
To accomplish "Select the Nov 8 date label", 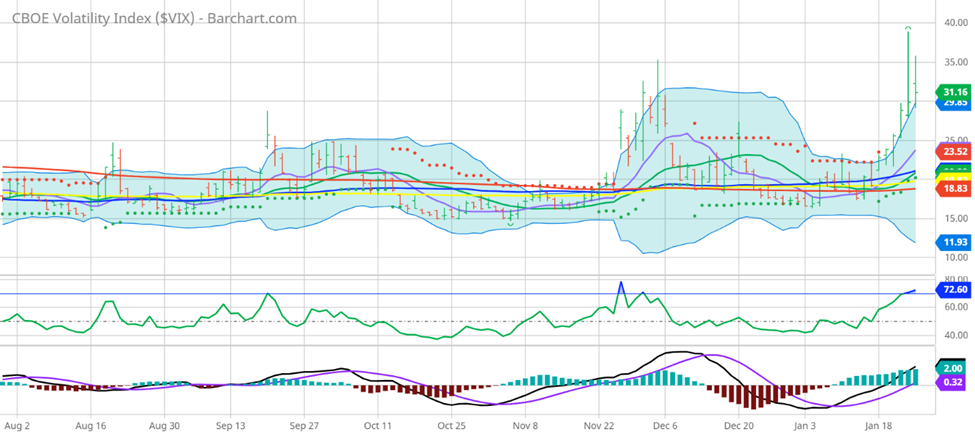I will [x=525, y=427].
